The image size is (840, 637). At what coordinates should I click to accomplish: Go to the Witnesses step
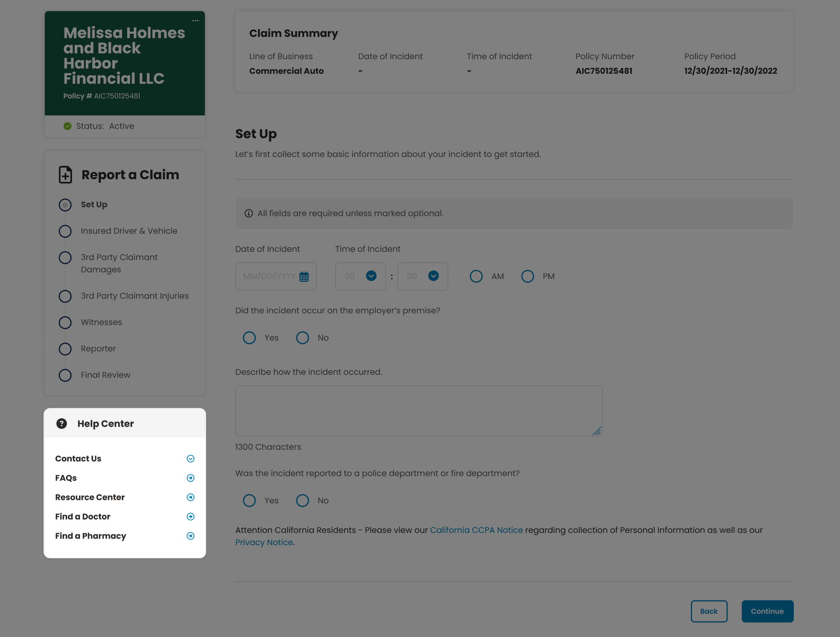(101, 322)
